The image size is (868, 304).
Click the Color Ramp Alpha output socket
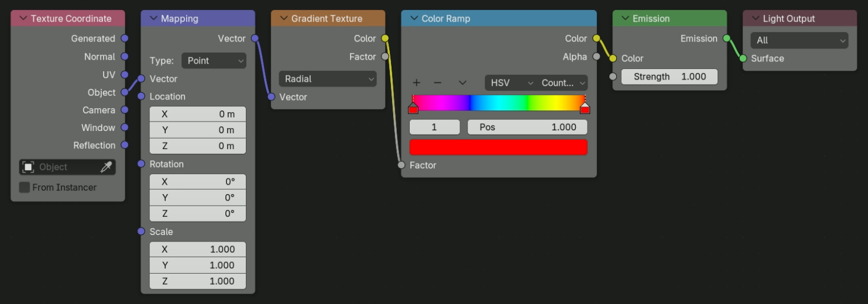(x=596, y=57)
